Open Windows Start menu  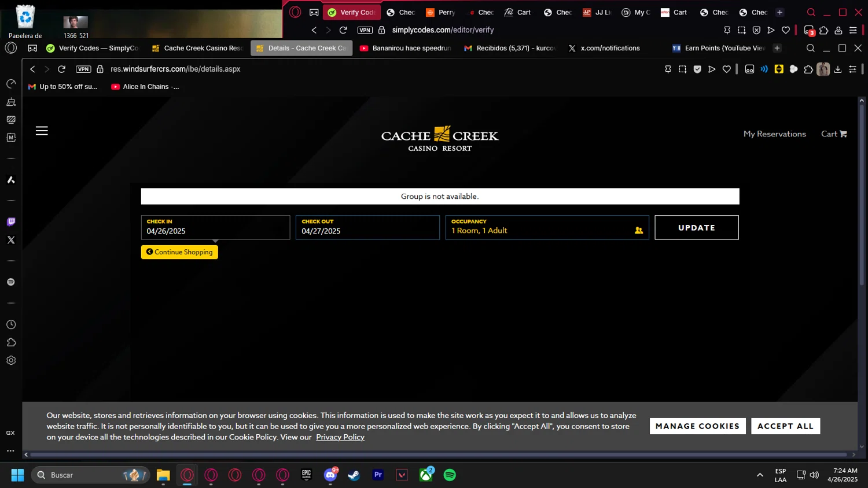(x=17, y=475)
